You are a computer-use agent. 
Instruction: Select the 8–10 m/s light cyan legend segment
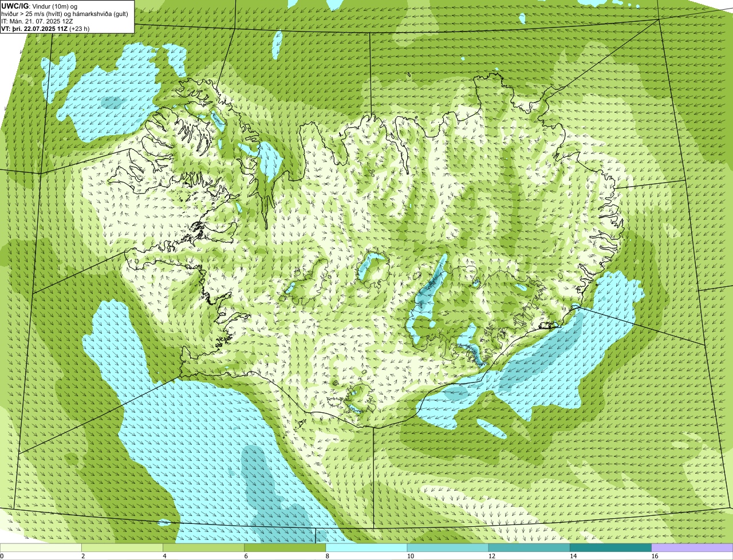coord(366,548)
